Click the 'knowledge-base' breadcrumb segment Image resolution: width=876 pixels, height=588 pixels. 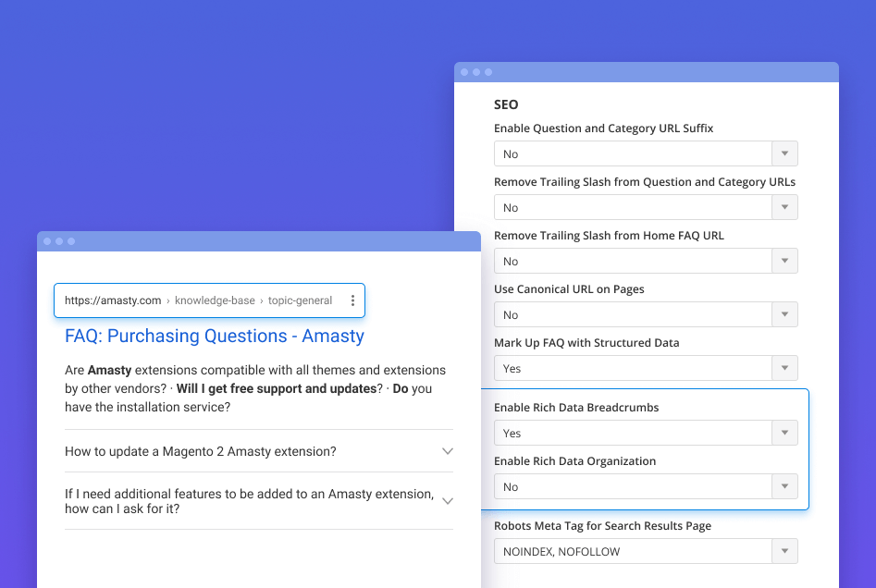(215, 300)
